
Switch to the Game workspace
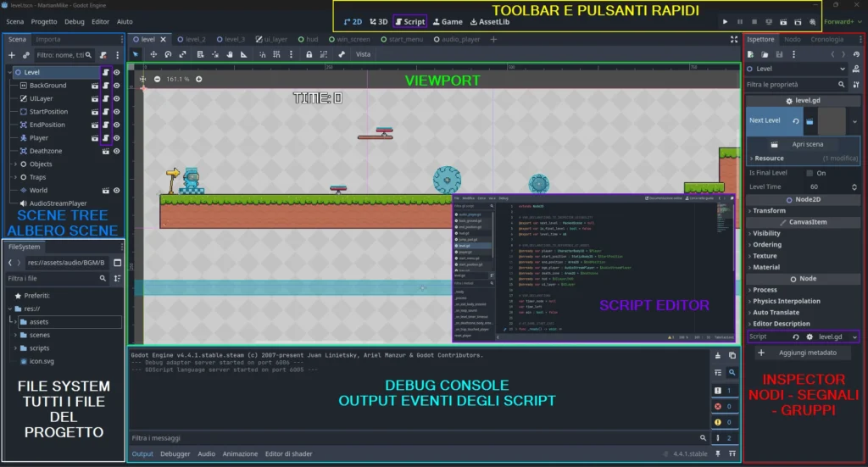coord(448,22)
